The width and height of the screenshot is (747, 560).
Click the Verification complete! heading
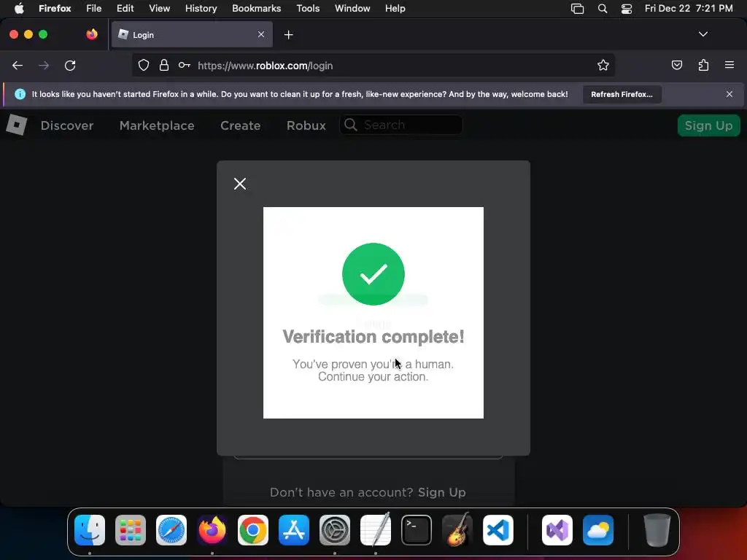(x=373, y=337)
